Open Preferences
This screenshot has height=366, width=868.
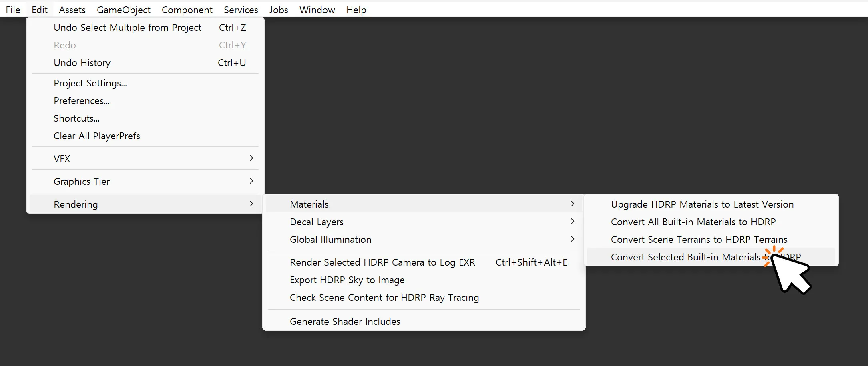(x=82, y=100)
